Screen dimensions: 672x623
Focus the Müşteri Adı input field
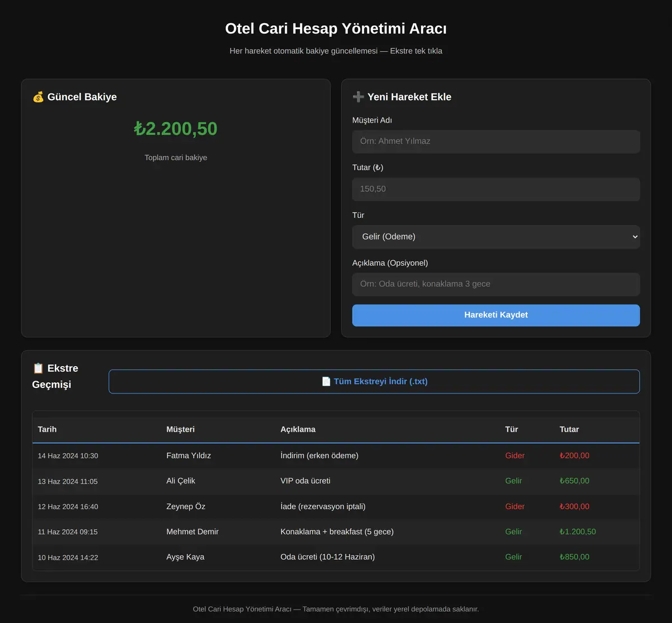pyautogui.click(x=496, y=142)
